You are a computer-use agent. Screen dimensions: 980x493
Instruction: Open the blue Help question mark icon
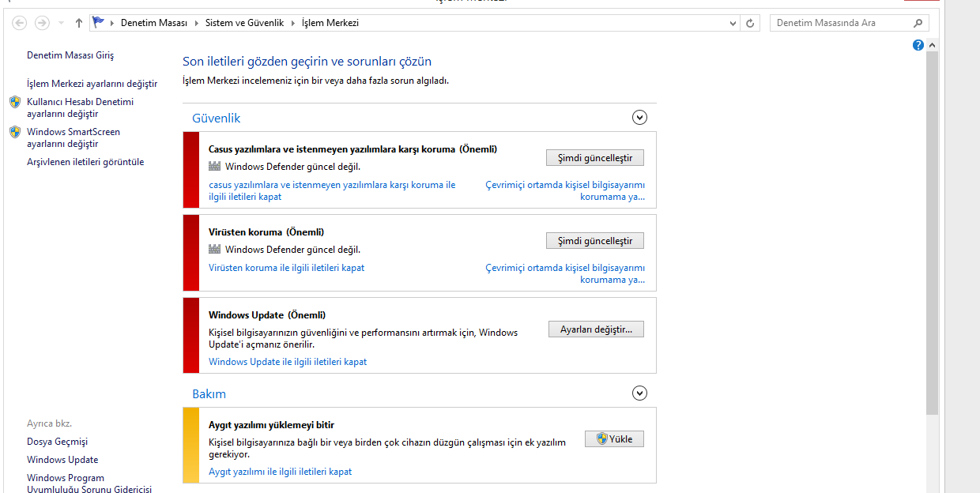(918, 45)
